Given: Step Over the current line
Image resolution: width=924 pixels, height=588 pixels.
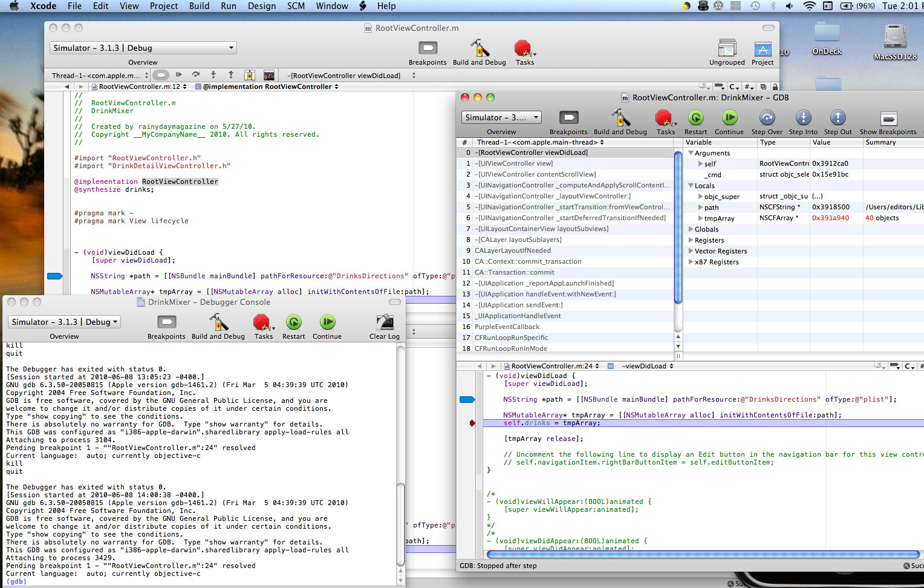Looking at the screenshot, I should tap(767, 118).
